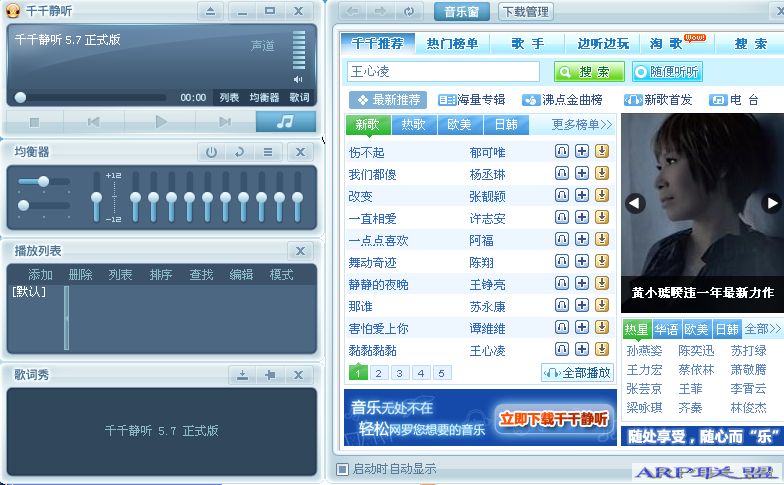Open the 模式 playback mode menu

281,274
